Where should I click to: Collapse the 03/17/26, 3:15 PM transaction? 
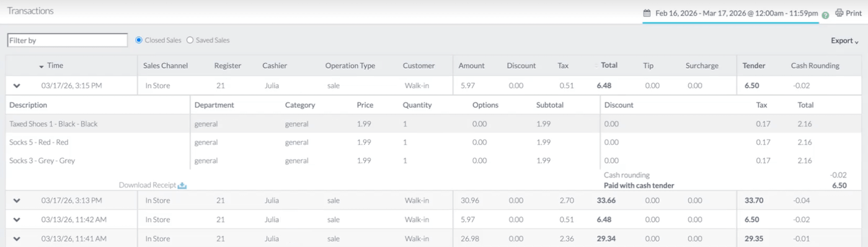[x=17, y=86]
